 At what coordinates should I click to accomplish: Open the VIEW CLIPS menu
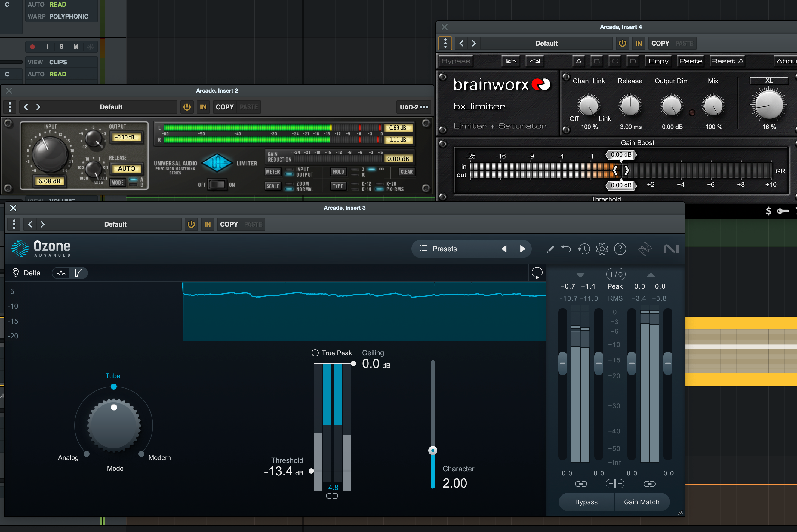tap(58, 62)
